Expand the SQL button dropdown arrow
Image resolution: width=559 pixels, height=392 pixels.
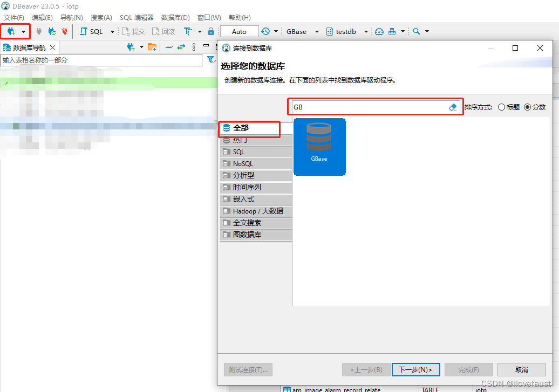pos(112,32)
